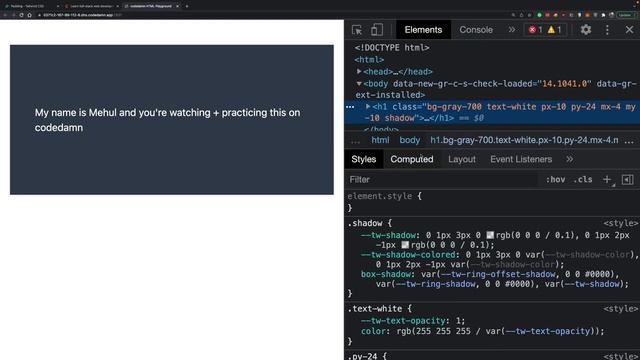Viewport: 640px width, 360px height.
Task: Activate the inspect element picker icon
Action: (x=357, y=30)
